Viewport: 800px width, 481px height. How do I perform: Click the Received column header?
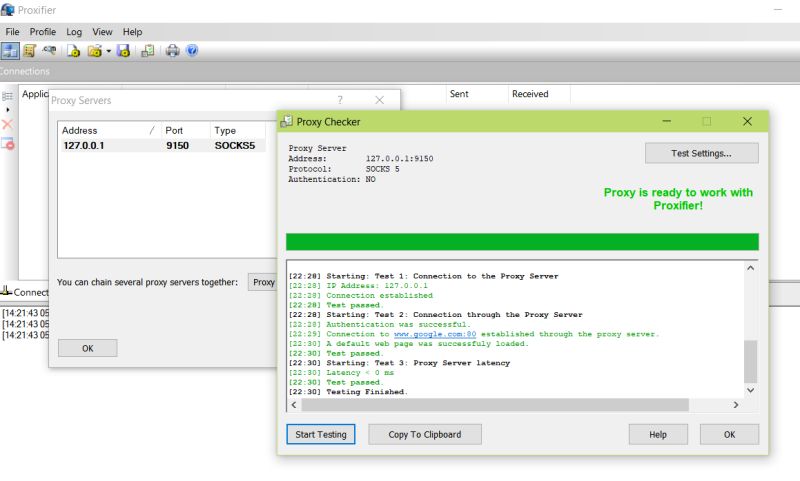tap(539, 94)
